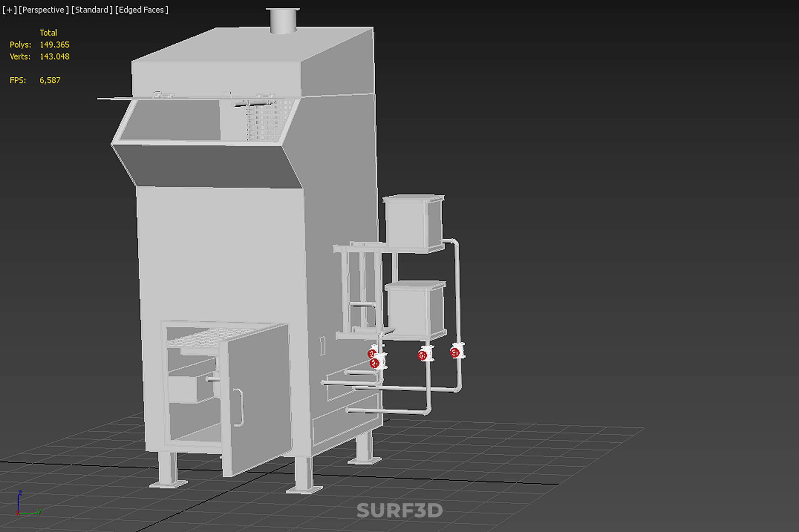799x532 pixels.
Task: Select the front left support leg
Action: click(x=168, y=470)
